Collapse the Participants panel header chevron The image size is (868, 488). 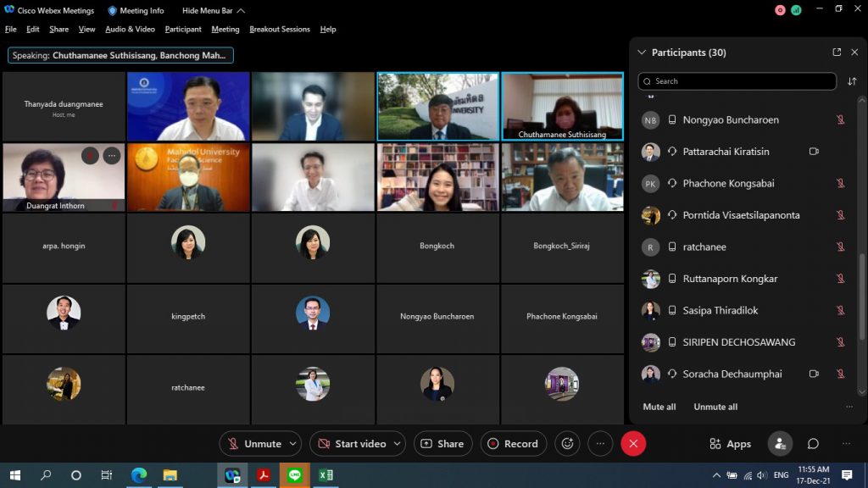[x=642, y=53]
